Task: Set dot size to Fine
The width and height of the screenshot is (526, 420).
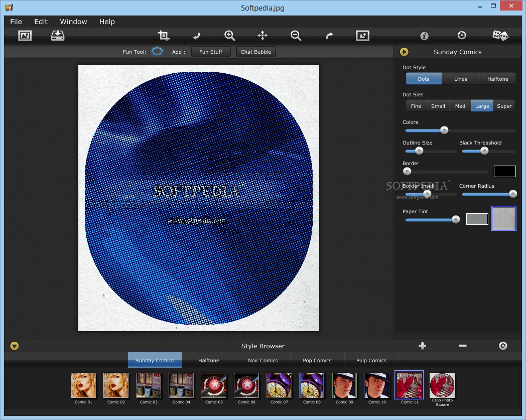Action: coord(416,106)
